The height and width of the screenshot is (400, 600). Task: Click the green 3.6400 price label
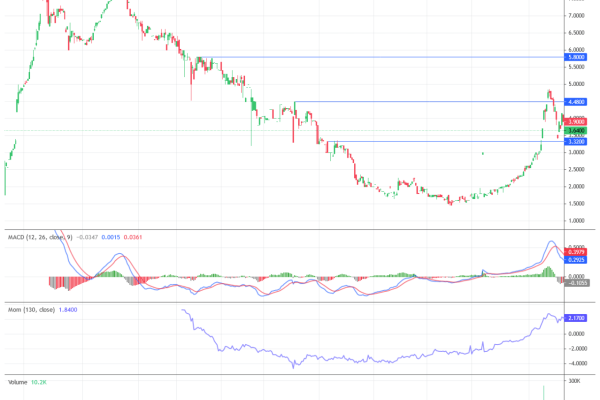pyautogui.click(x=577, y=131)
